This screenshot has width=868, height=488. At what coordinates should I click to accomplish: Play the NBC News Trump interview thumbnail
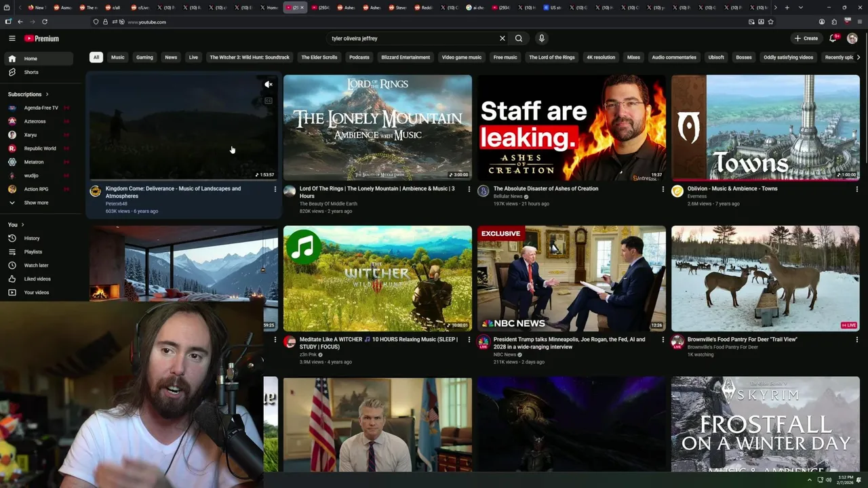(572, 279)
